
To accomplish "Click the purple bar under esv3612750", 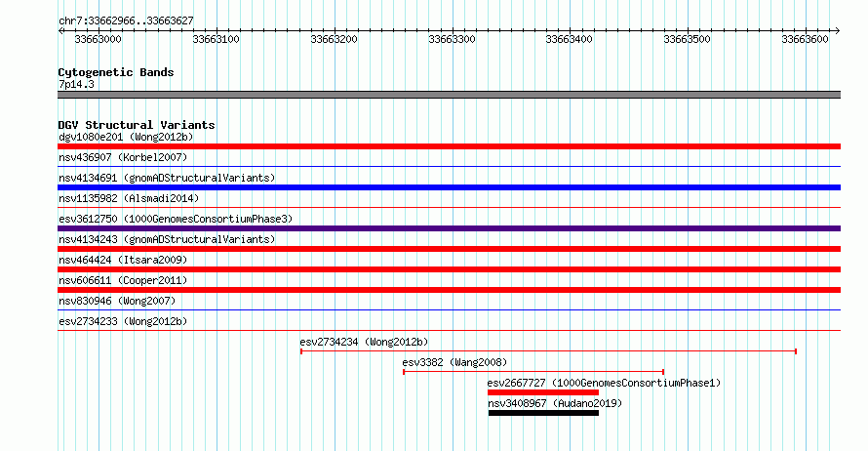I will pyautogui.click(x=449, y=228).
